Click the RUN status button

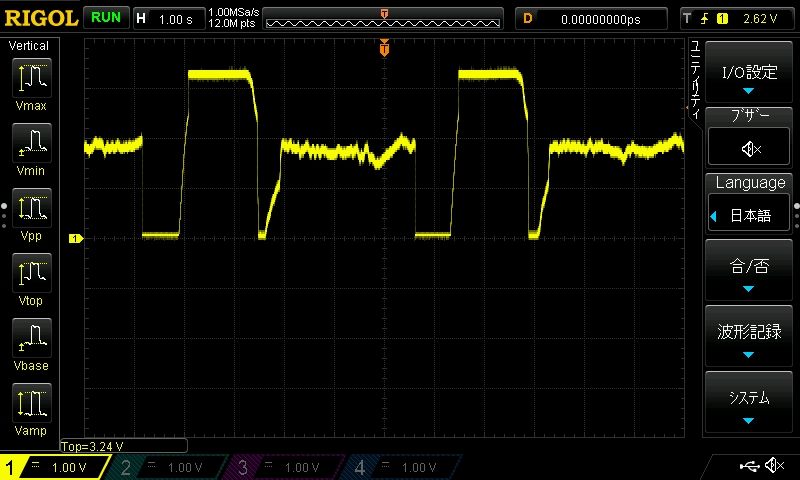point(106,17)
